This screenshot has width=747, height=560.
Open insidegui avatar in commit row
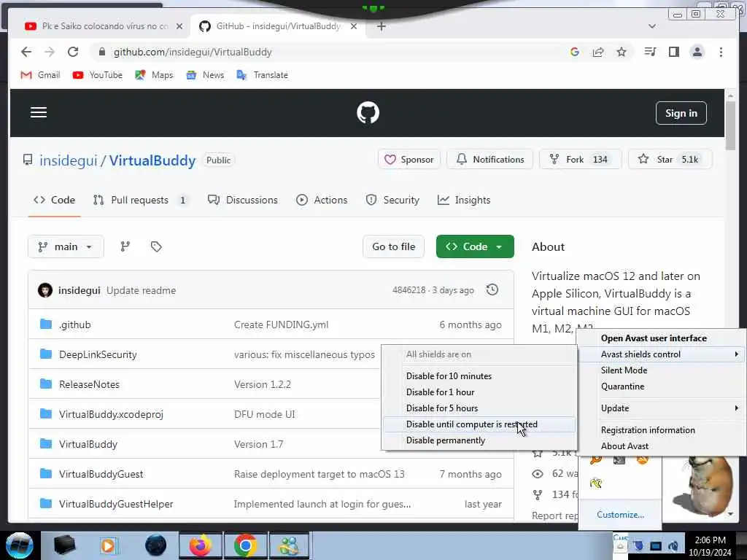click(x=45, y=290)
